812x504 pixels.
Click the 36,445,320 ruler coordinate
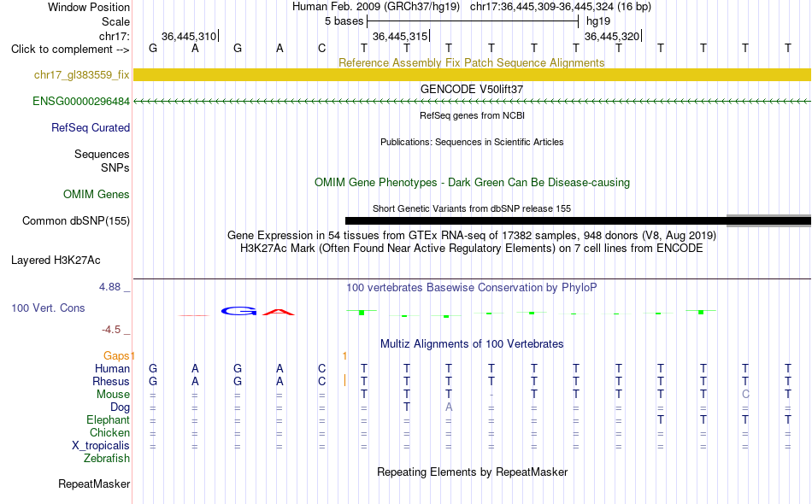point(612,36)
